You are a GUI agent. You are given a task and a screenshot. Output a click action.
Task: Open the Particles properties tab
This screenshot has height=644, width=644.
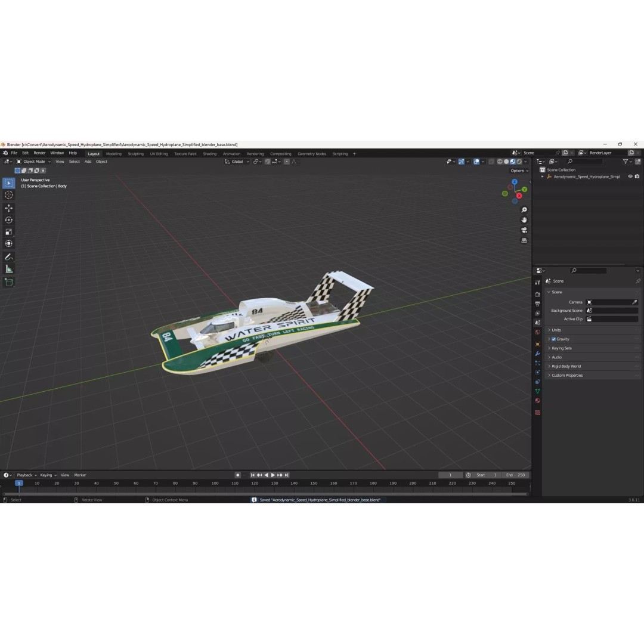click(x=537, y=363)
